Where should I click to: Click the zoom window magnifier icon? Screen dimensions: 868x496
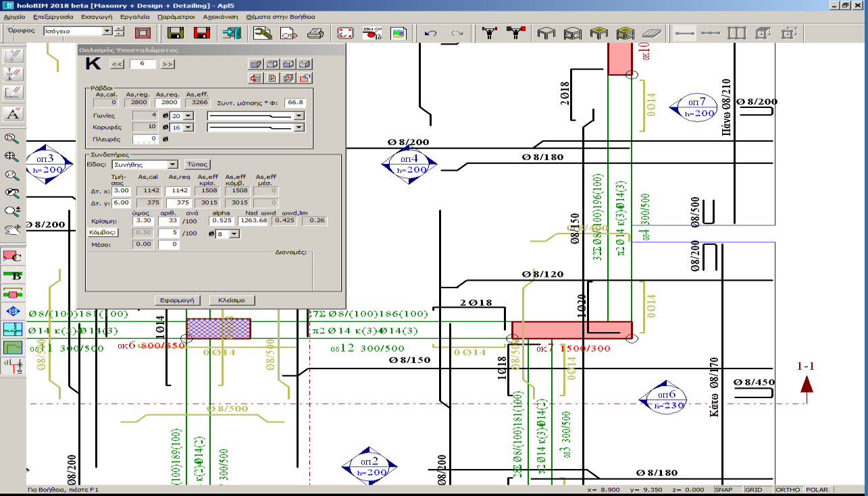(x=12, y=138)
